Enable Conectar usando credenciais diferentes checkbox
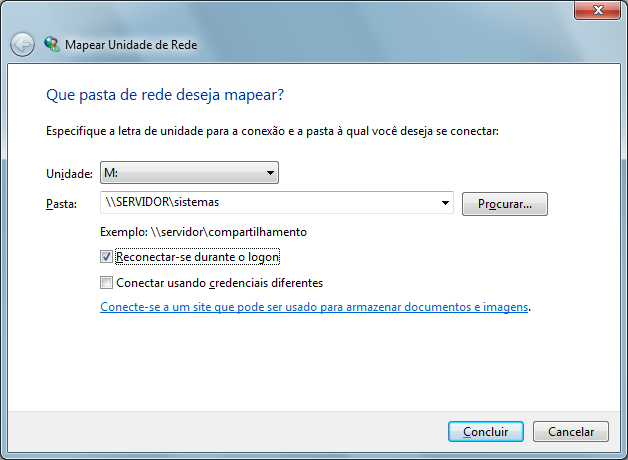This screenshot has height=460, width=628. (107, 283)
